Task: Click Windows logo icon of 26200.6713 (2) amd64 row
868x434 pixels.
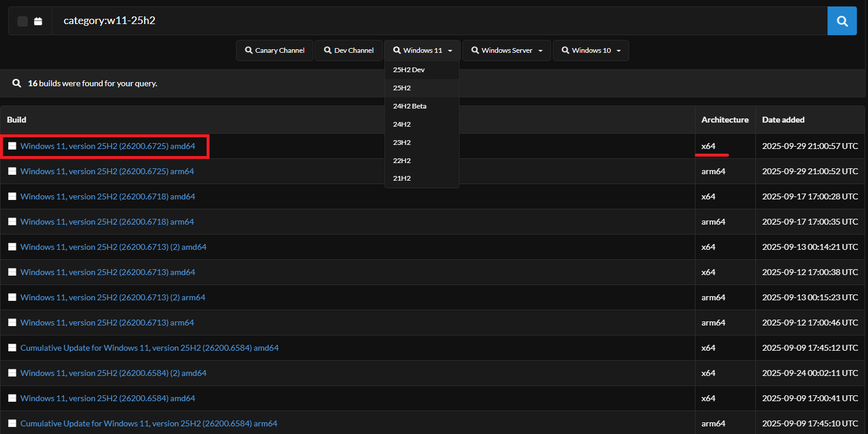Action: point(12,247)
